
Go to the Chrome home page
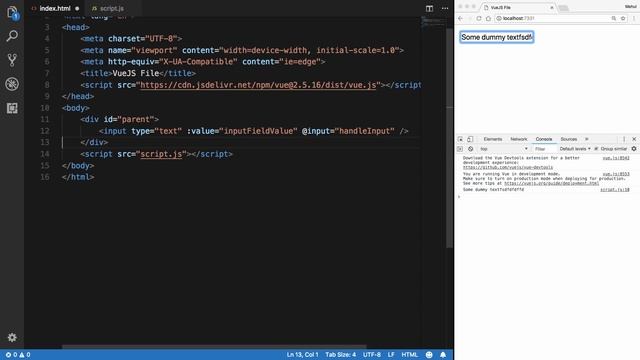coord(488,18)
